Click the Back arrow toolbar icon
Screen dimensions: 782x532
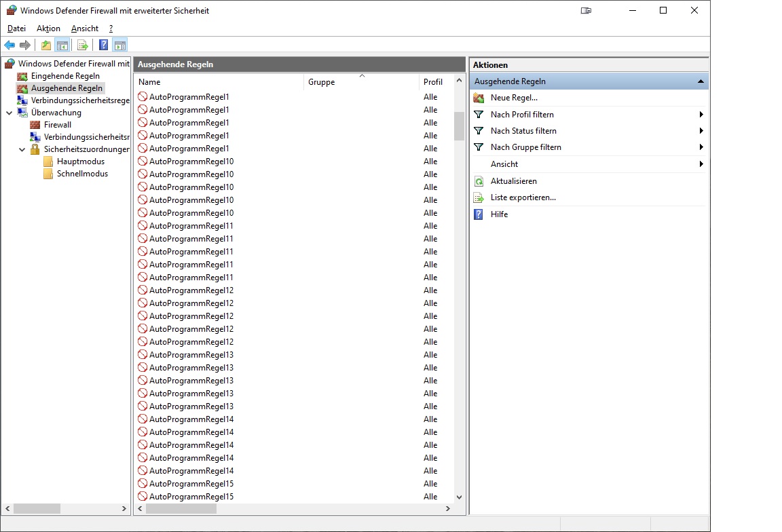point(10,45)
